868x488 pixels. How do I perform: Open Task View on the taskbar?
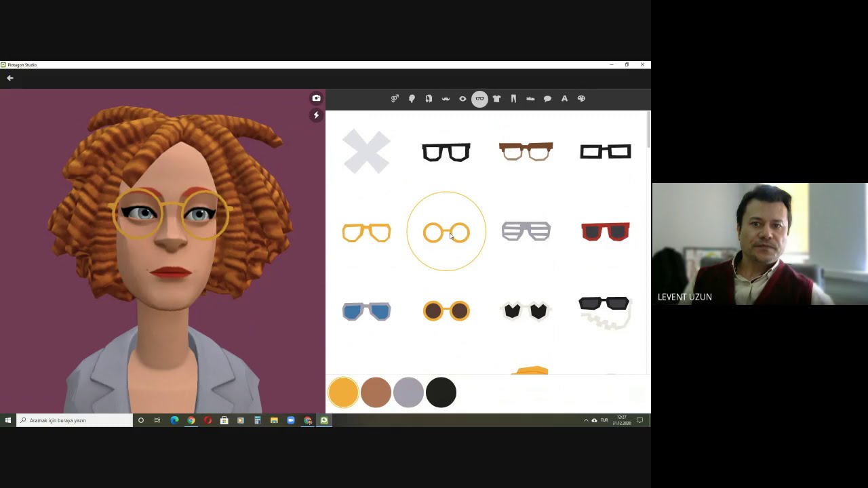pos(157,420)
